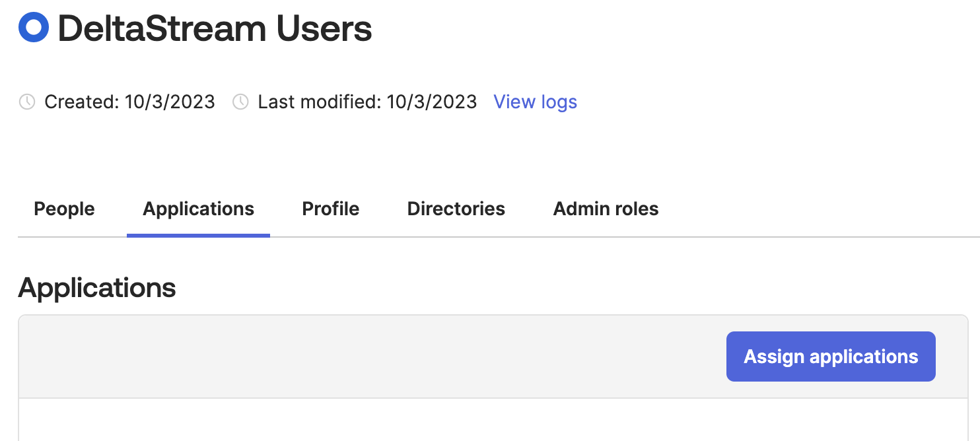The width and height of the screenshot is (980, 441).
Task: Open the View logs link
Action: (x=535, y=102)
